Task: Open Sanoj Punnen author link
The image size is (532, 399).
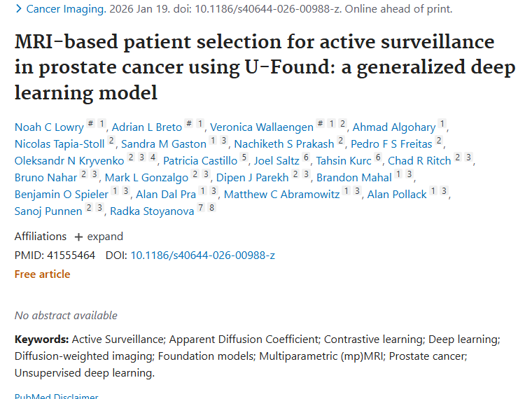Action: tap(48, 211)
